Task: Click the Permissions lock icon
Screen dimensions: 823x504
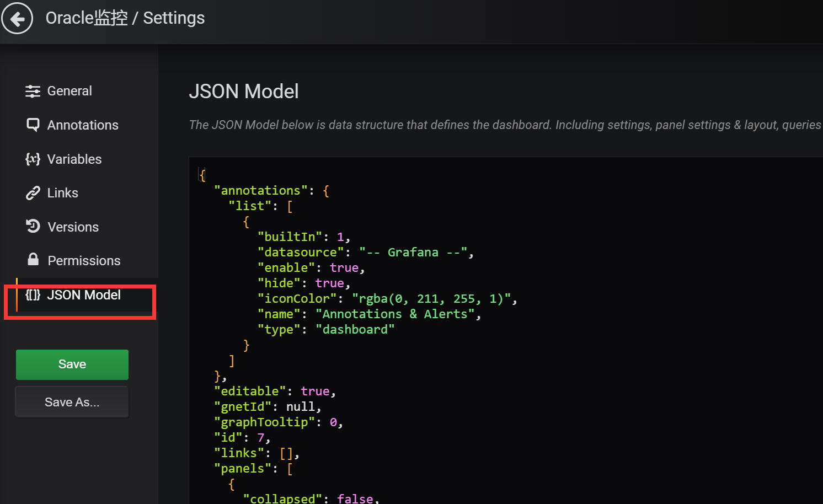Action: click(x=33, y=260)
